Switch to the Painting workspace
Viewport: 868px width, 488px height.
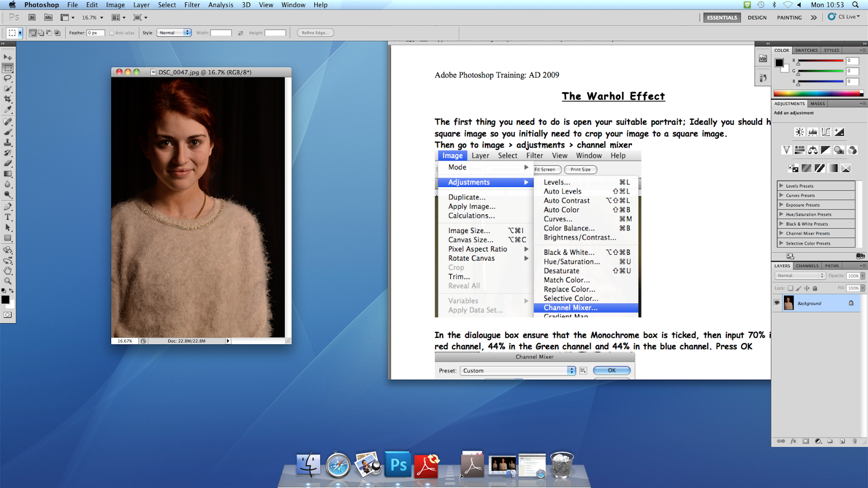click(x=789, y=17)
